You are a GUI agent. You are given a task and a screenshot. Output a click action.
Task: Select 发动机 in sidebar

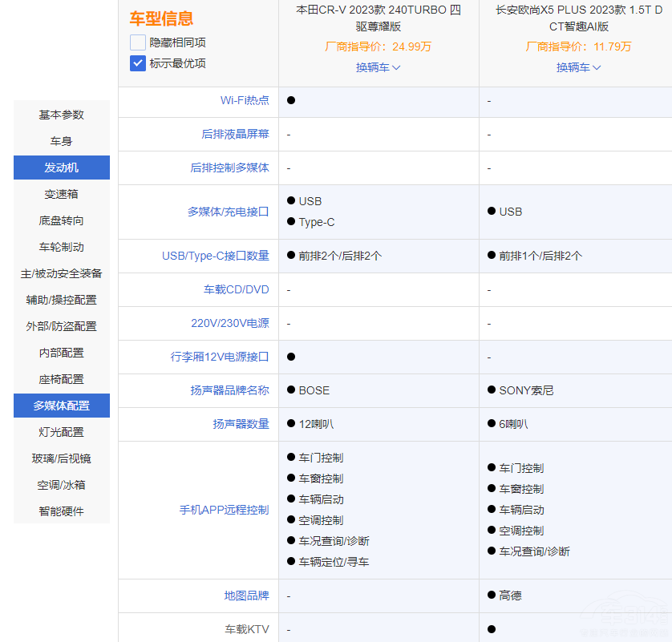tap(61, 168)
